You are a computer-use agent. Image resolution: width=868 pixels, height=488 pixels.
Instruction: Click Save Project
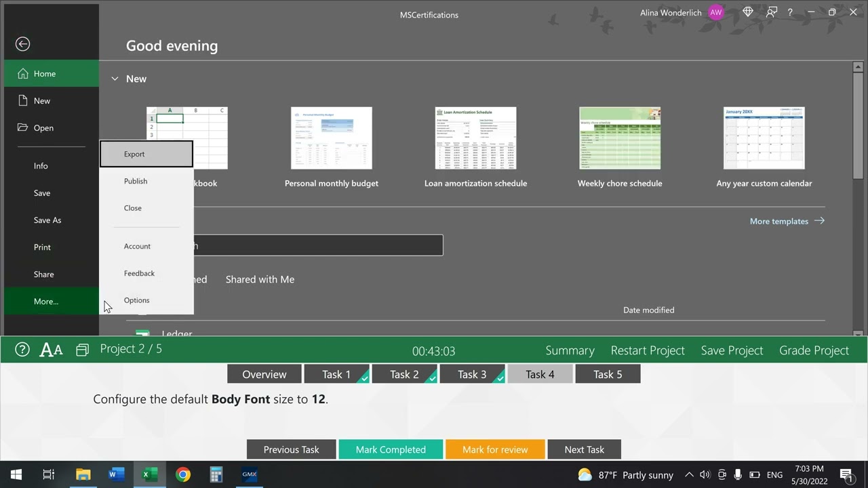tap(732, 350)
